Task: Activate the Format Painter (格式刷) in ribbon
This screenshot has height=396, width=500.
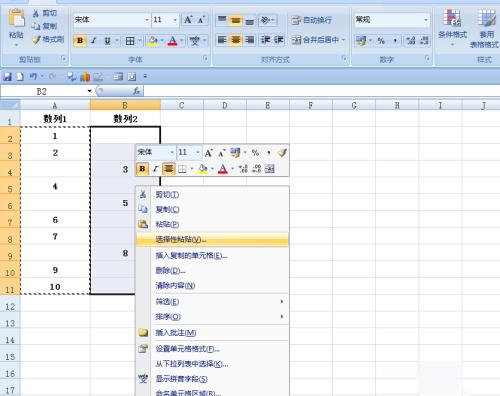Action: coord(48,39)
